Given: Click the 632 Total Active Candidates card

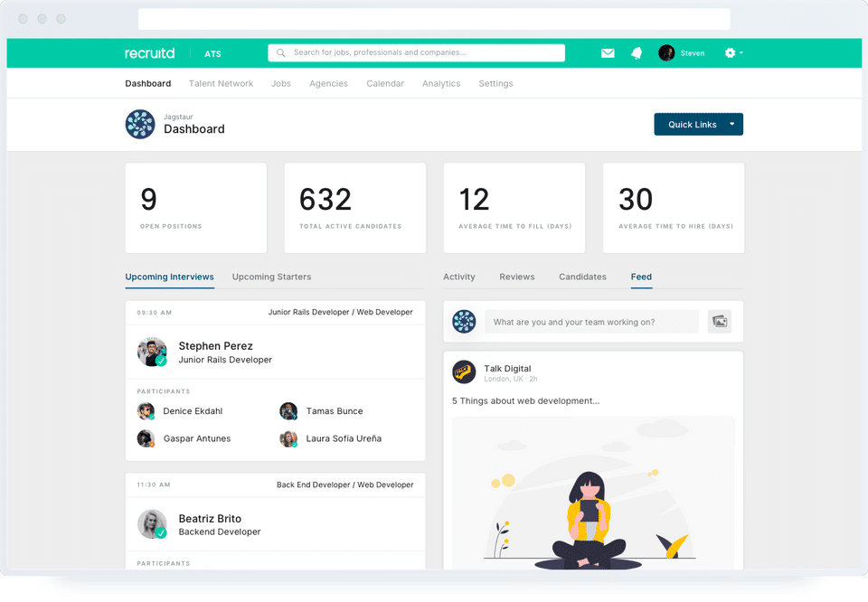Looking at the screenshot, I should pyautogui.click(x=354, y=208).
